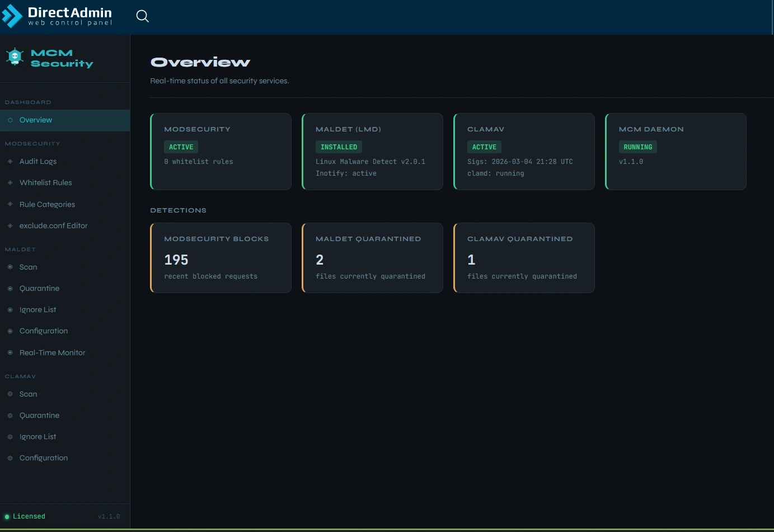
Task: Click 'Real-time status of all security services.' subtitle
Action: click(x=220, y=81)
